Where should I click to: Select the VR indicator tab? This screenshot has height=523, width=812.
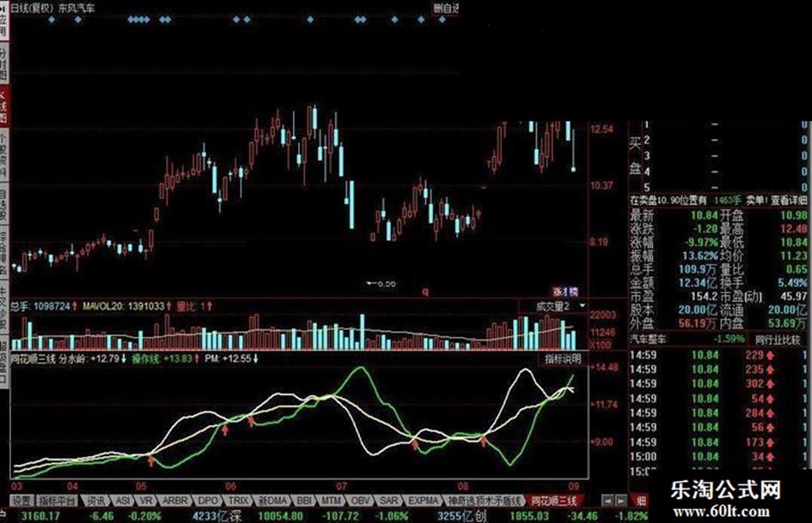147,501
